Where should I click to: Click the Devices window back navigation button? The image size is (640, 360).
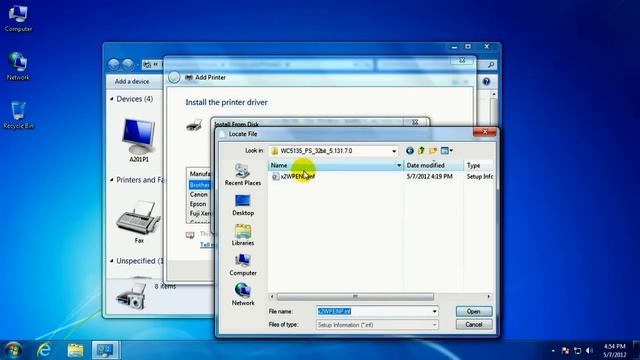[x=114, y=64]
